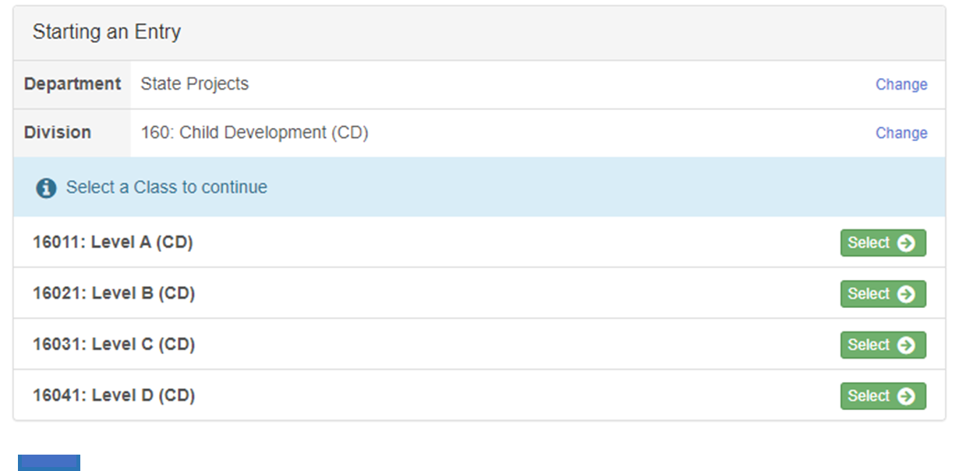
Task: Click the blue button below the panel
Action: [x=49, y=462]
